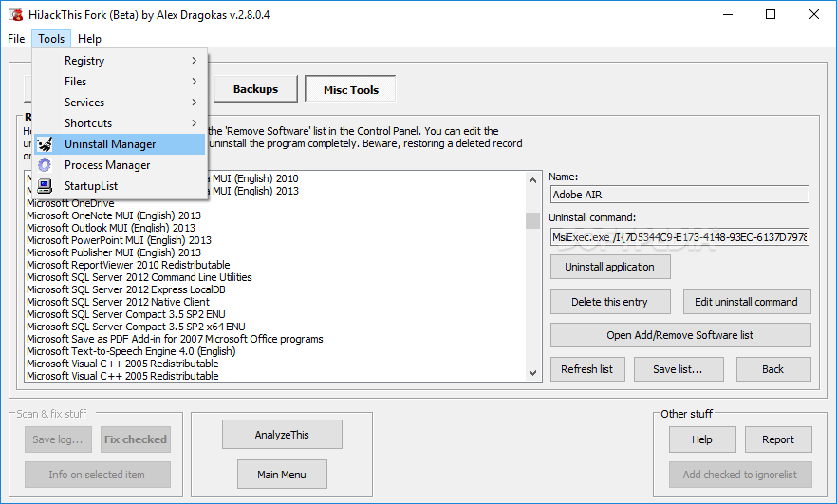Click the Delete this entry button
The width and height of the screenshot is (837, 504).
tap(610, 302)
